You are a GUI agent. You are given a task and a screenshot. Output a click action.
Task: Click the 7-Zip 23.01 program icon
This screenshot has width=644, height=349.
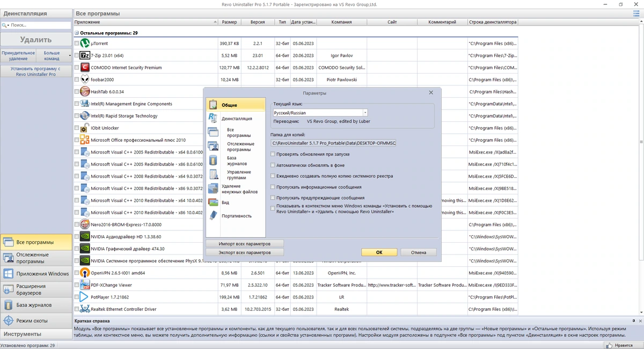coord(84,55)
